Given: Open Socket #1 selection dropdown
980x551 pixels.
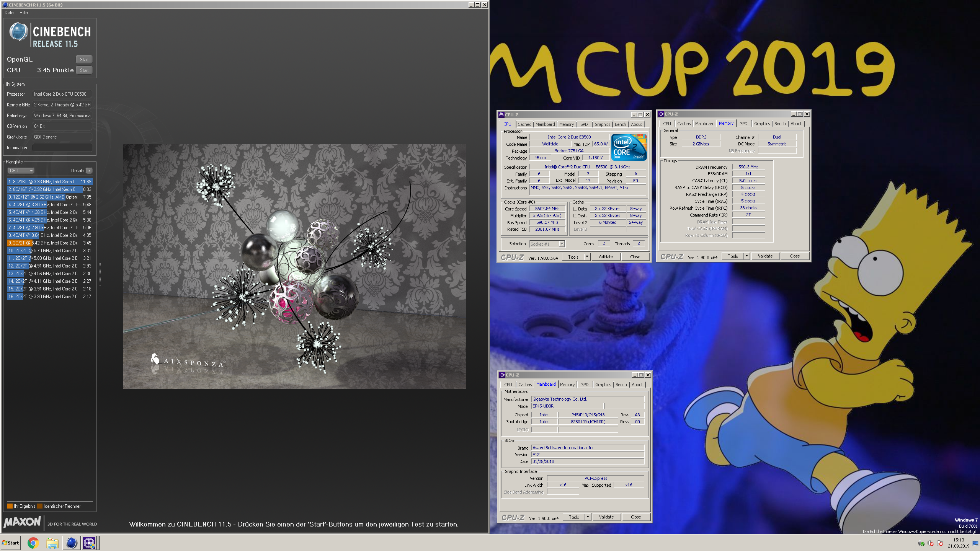Looking at the screenshot, I should [547, 244].
